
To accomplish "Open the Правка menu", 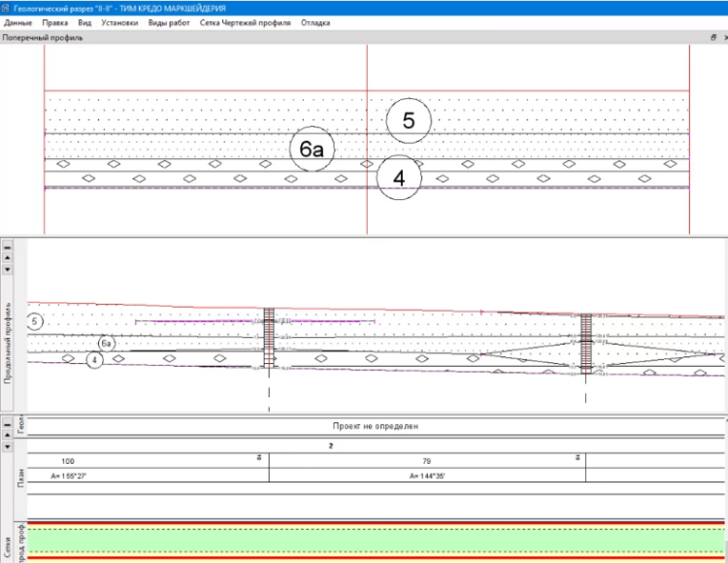I will [55, 22].
